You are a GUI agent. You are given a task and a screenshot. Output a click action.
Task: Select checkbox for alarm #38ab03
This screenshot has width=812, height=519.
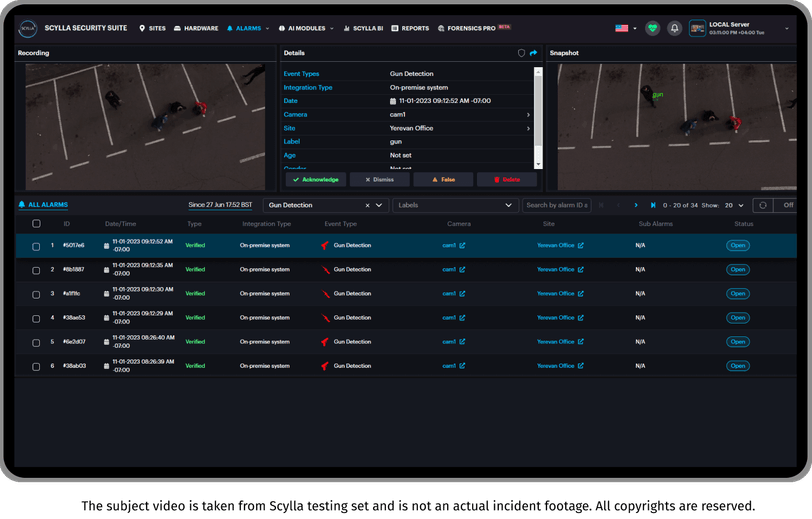click(36, 367)
